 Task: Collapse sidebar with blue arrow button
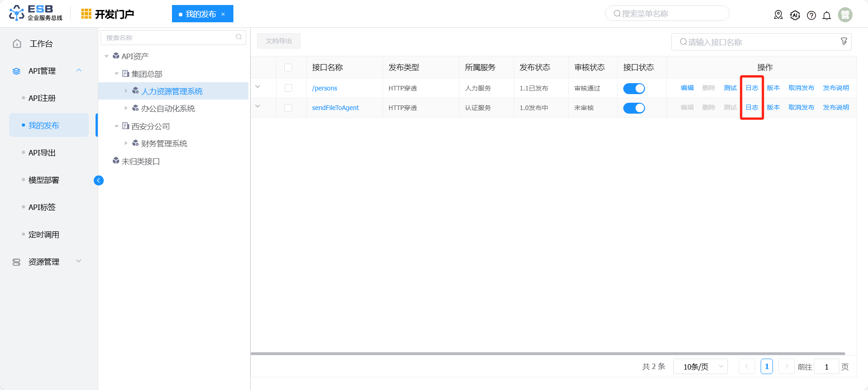[x=99, y=180]
